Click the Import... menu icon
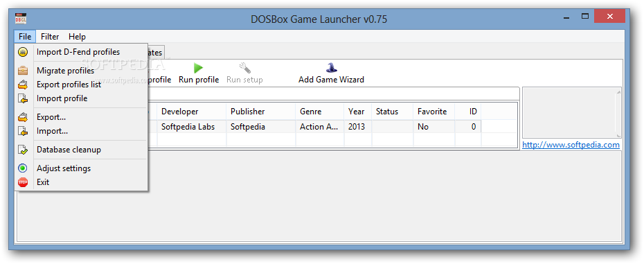The height and width of the screenshot is (264, 644). tap(24, 131)
